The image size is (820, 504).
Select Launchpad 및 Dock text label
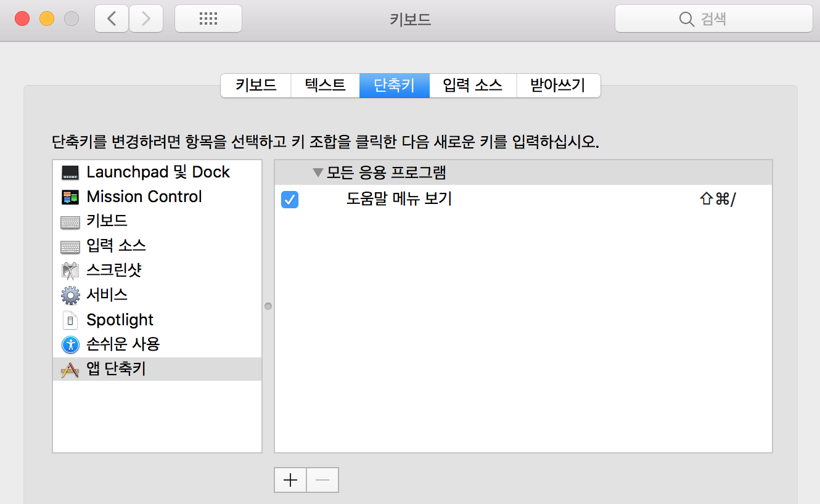point(158,172)
